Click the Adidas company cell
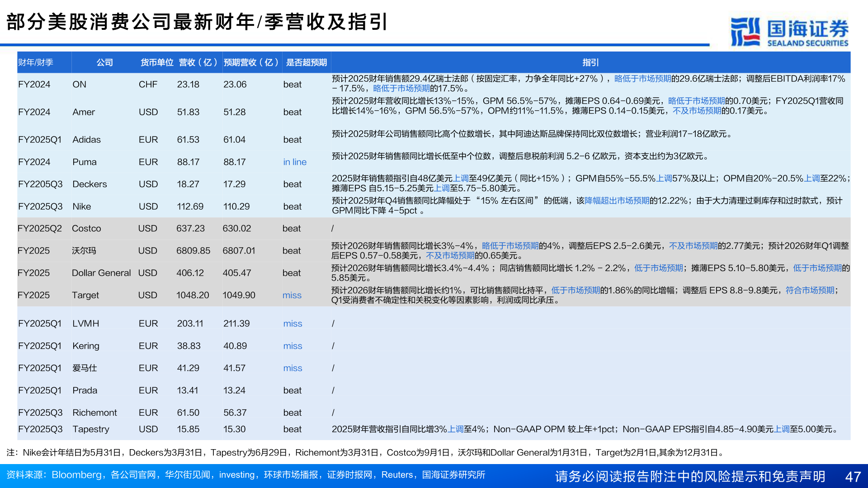 86,140
